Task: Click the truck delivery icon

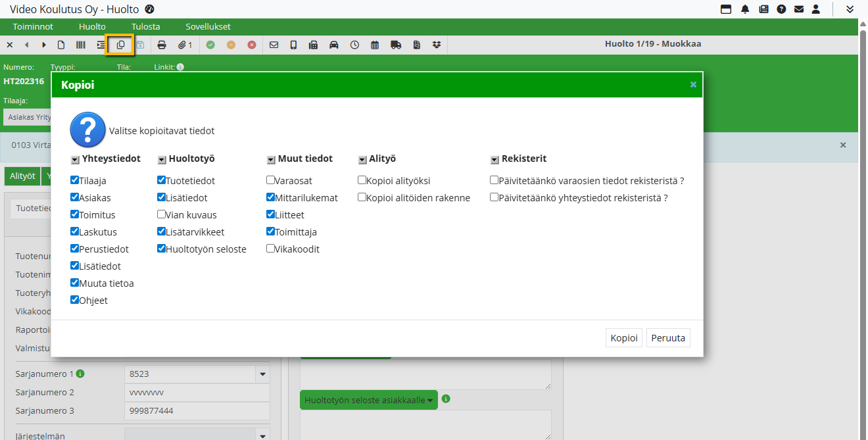Action: click(x=396, y=45)
